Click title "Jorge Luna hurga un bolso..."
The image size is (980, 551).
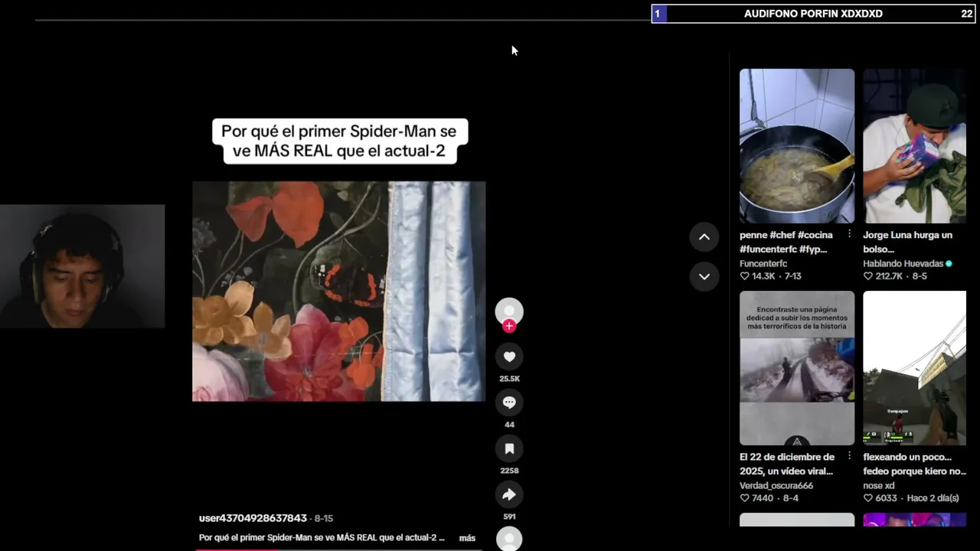908,242
